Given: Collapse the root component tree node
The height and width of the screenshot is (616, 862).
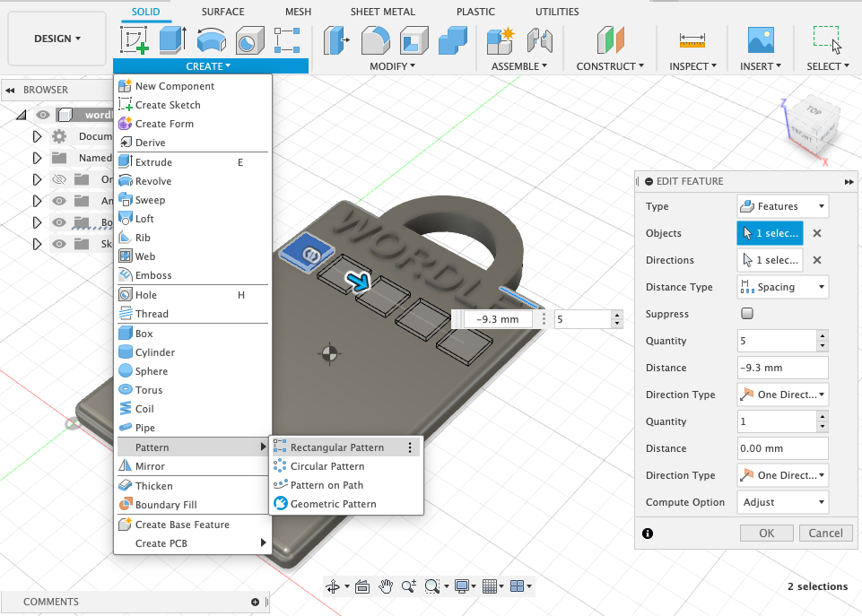Looking at the screenshot, I should pos(22,115).
